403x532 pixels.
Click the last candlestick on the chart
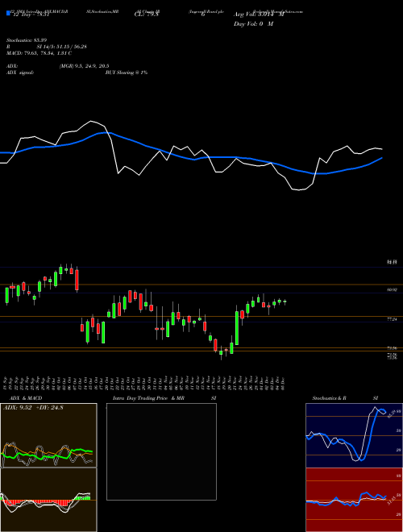pyautogui.click(x=285, y=301)
